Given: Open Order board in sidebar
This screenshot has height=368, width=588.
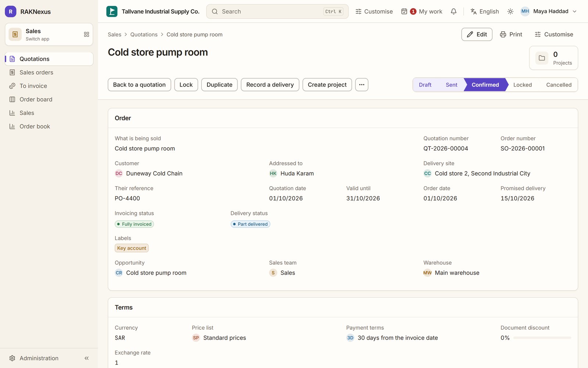Looking at the screenshot, I should (x=49, y=99).
